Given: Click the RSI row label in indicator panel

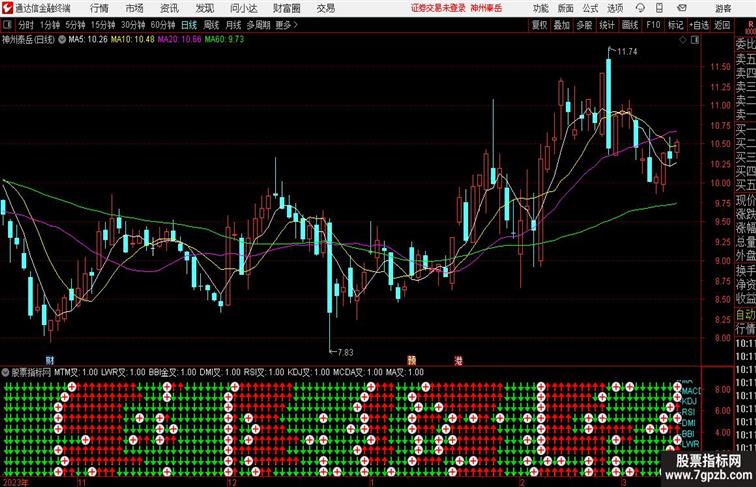Looking at the screenshot, I should [x=688, y=412].
